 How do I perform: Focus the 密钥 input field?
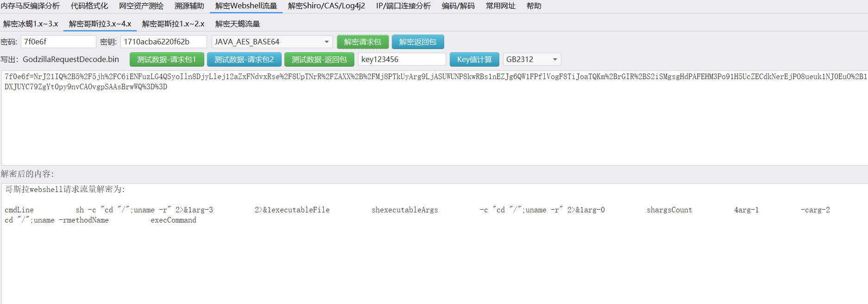(163, 42)
